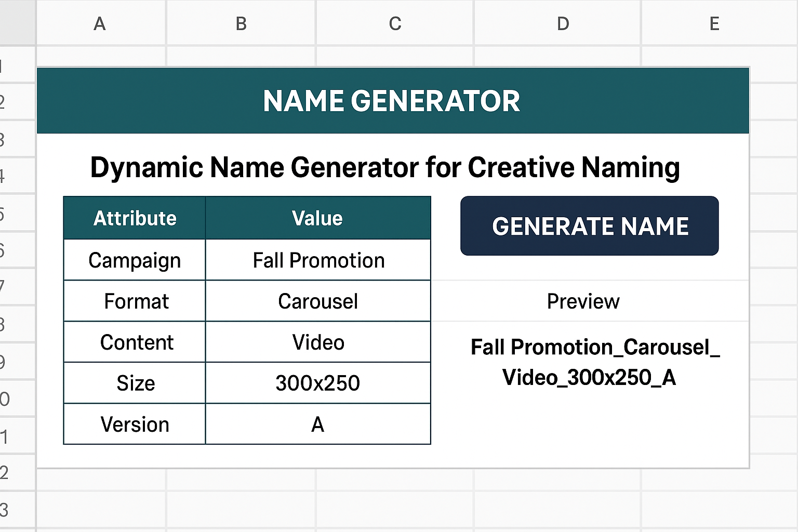Click the Size attribute cell
Image resolution: width=798 pixels, height=532 pixels.
pos(135,383)
